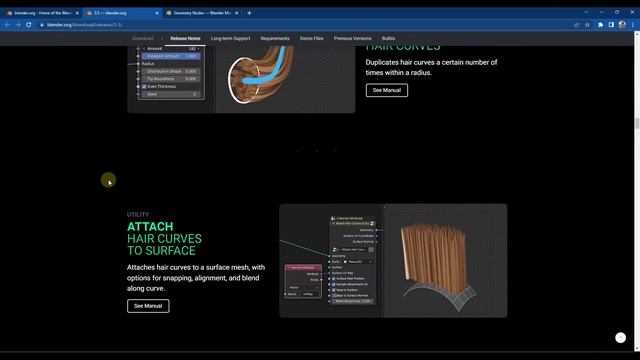This screenshot has height=360, width=640.
Task: Switch to Geometry Nodes Blender Manual tab
Action: point(202,13)
